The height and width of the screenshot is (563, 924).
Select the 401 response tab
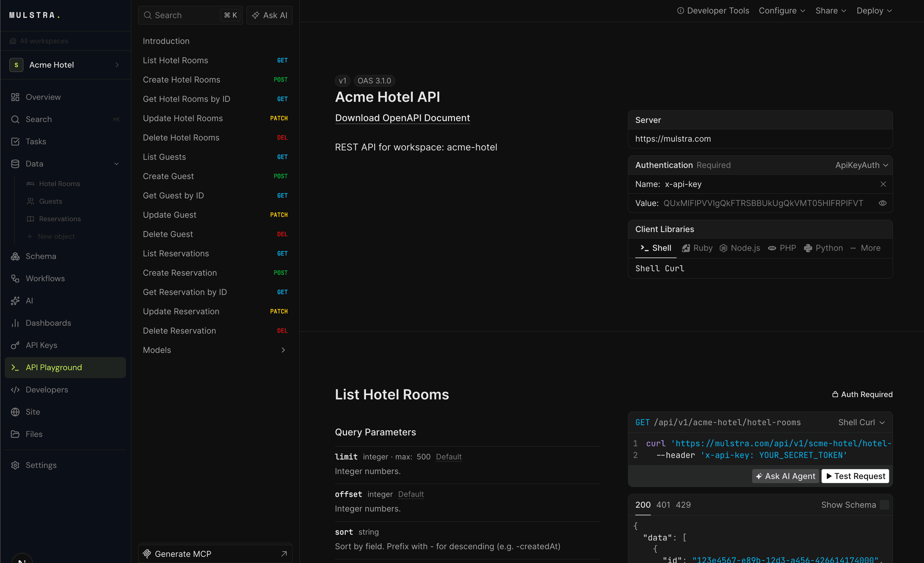click(x=663, y=505)
